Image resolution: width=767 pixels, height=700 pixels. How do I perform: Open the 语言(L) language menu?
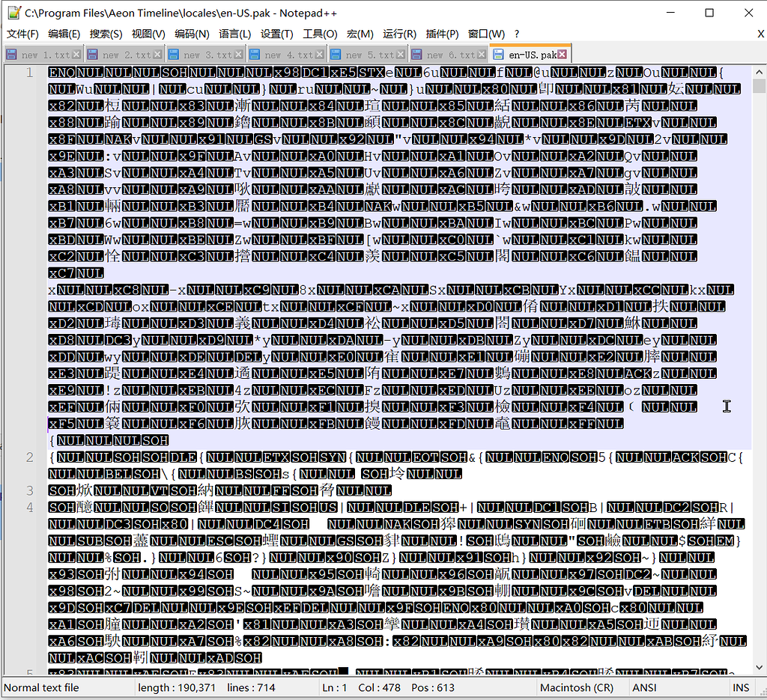234,34
